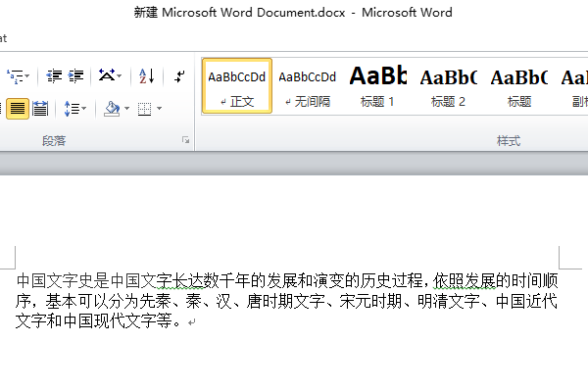Apply the 正文 style
This screenshot has height=392, width=588.
pos(237,86)
